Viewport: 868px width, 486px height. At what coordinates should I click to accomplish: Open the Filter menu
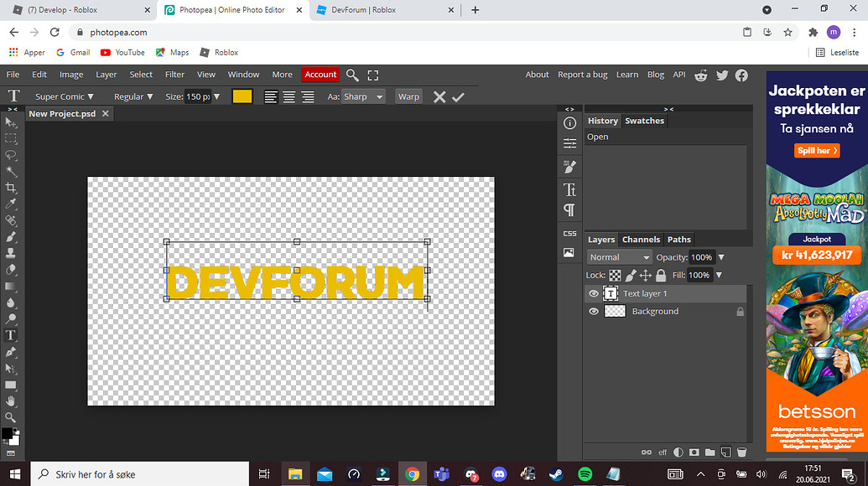click(x=174, y=74)
